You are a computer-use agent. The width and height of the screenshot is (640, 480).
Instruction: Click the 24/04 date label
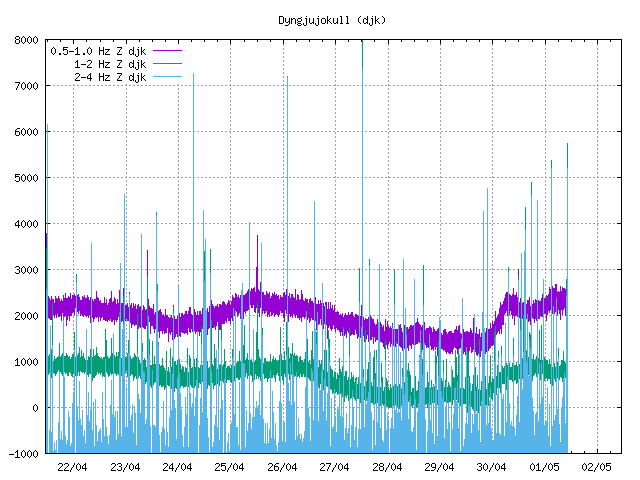coord(177,467)
